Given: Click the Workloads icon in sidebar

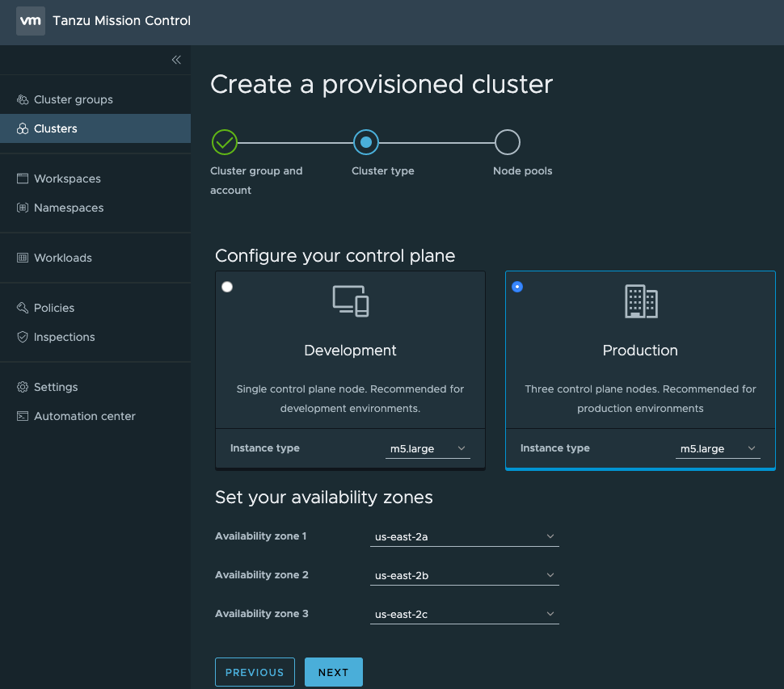Looking at the screenshot, I should pos(23,258).
